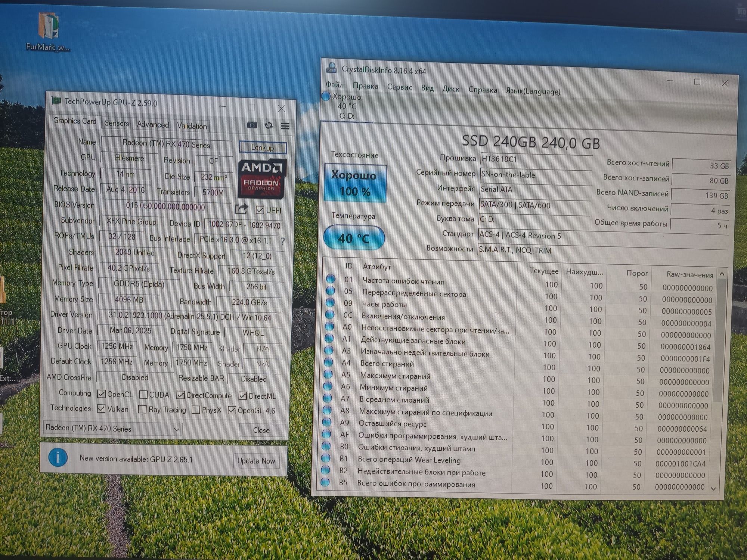
Task: Click status circle of attribute 0C row
Action: [330, 314]
